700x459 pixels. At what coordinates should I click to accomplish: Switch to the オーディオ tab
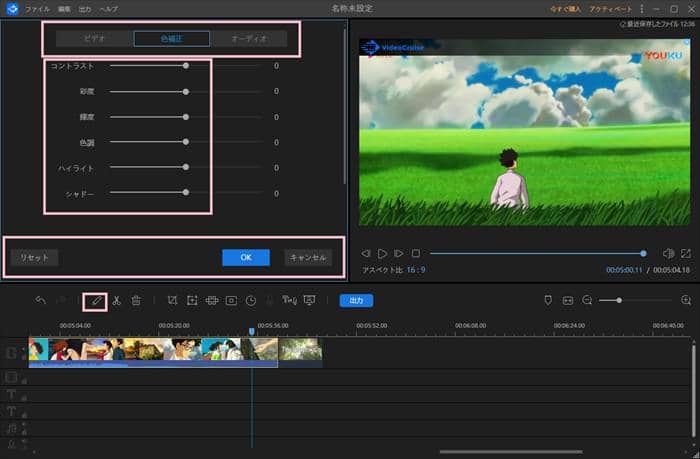coord(249,38)
